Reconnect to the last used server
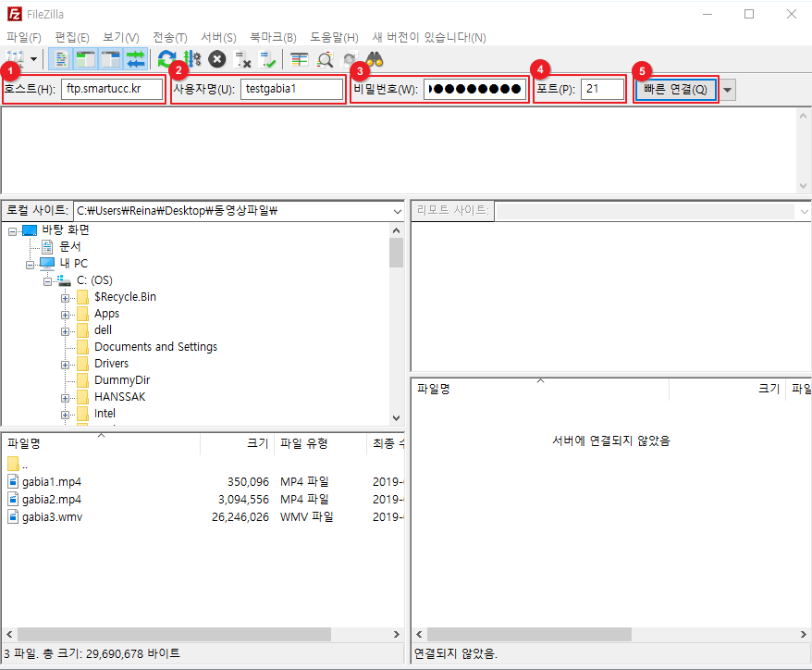 pyautogui.click(x=267, y=59)
